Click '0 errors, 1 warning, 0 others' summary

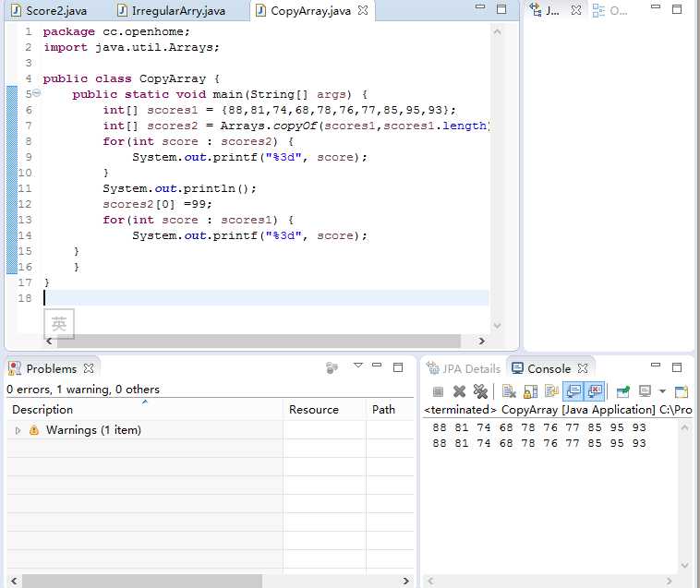[83, 390]
